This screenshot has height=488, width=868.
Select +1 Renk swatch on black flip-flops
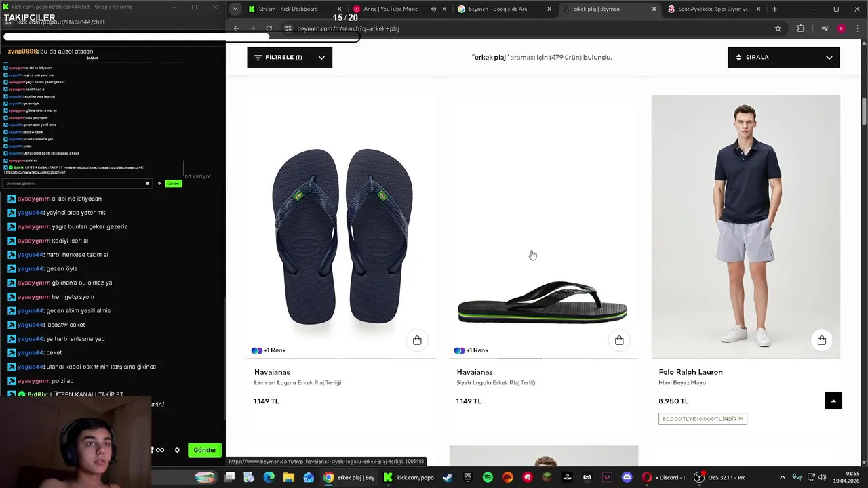[x=471, y=350]
